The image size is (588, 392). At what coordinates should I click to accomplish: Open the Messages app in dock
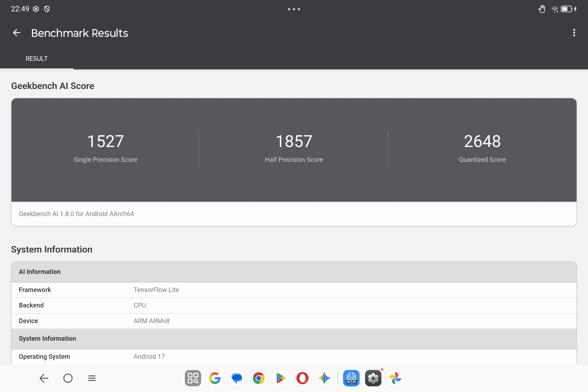point(237,378)
